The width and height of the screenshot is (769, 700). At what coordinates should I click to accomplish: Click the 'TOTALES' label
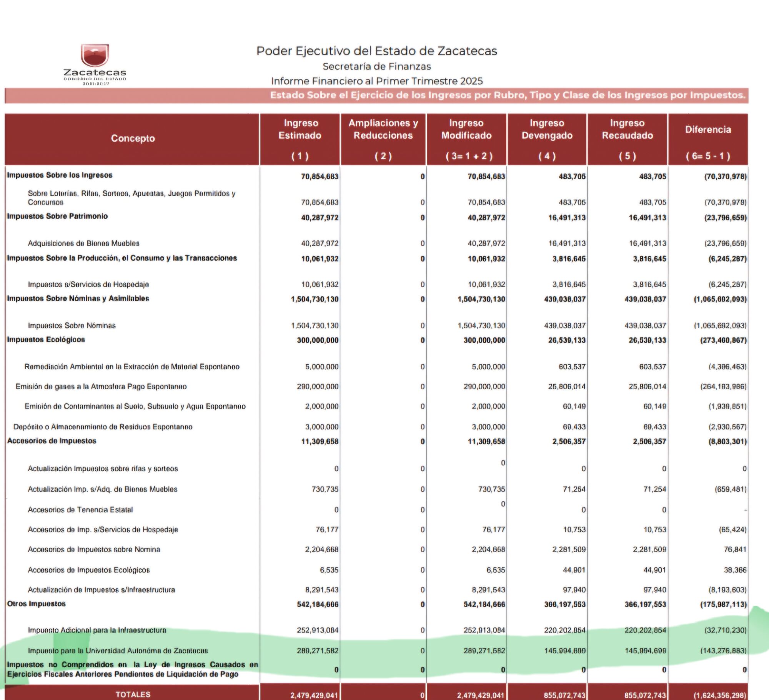pyautogui.click(x=133, y=694)
